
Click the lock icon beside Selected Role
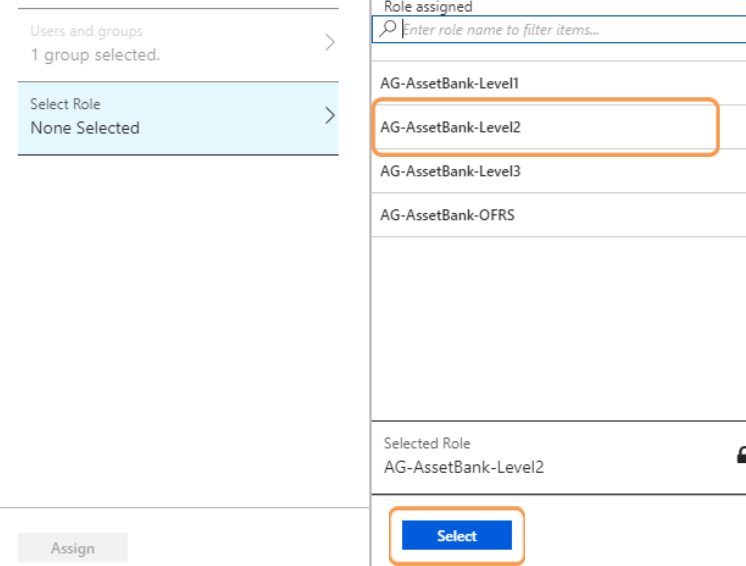pyautogui.click(x=741, y=455)
